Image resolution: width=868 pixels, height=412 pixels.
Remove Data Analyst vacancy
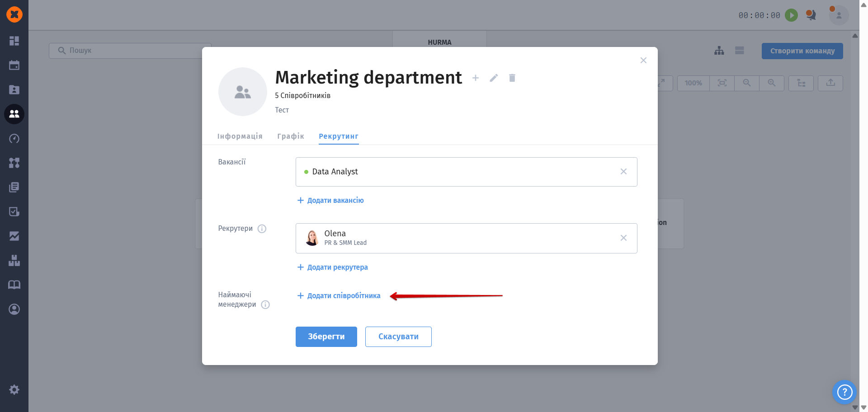(623, 172)
